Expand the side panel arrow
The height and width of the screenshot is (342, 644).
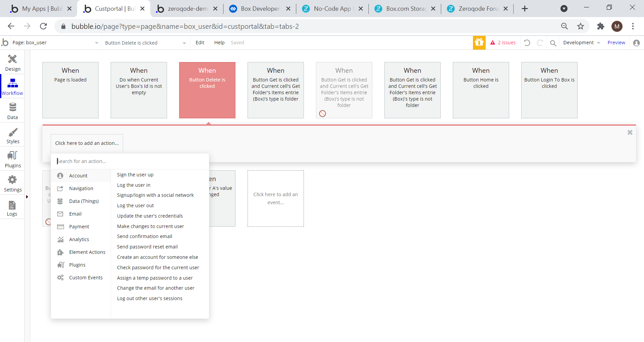click(27, 197)
